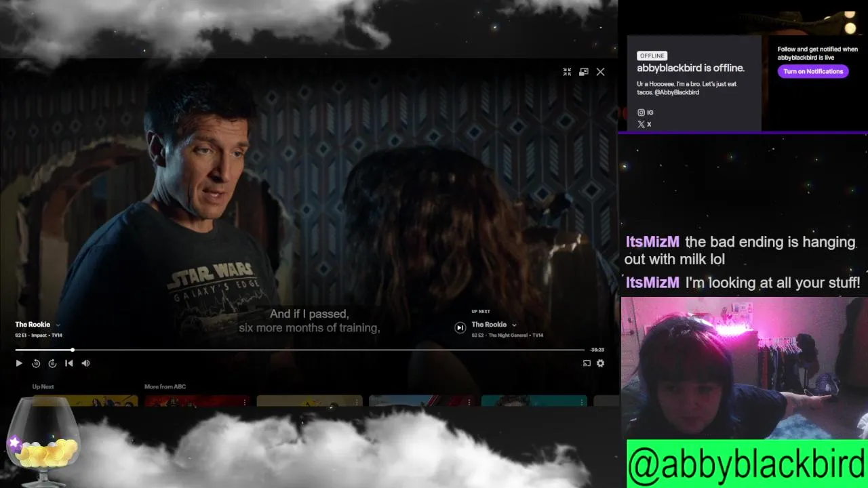Click the streamer webcam feed

point(744,368)
